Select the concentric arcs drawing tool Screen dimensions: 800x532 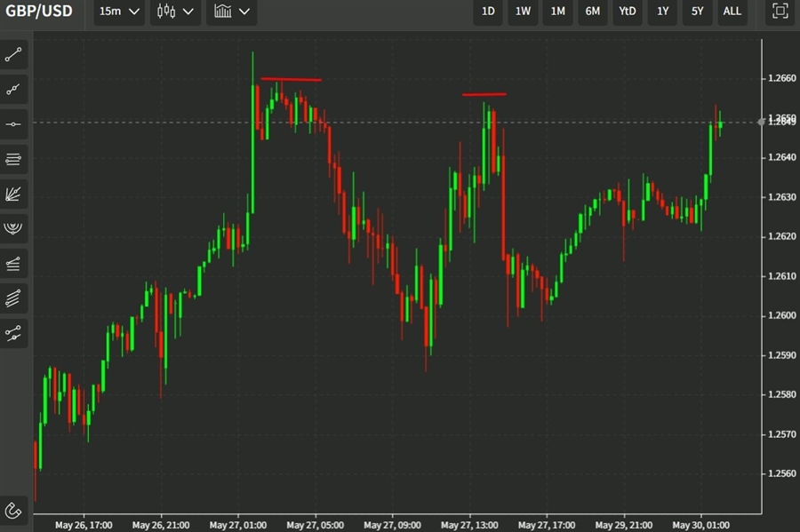pyautogui.click(x=13, y=229)
